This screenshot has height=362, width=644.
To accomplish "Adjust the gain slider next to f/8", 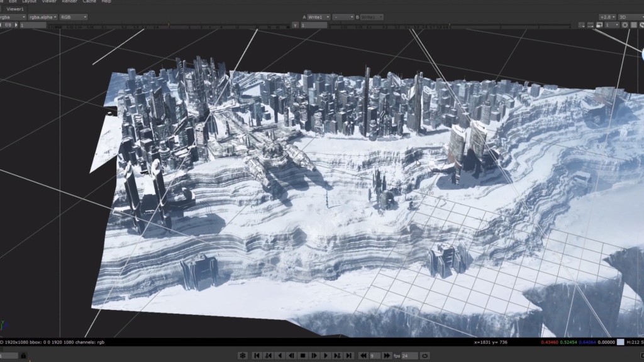I will pos(169,26).
